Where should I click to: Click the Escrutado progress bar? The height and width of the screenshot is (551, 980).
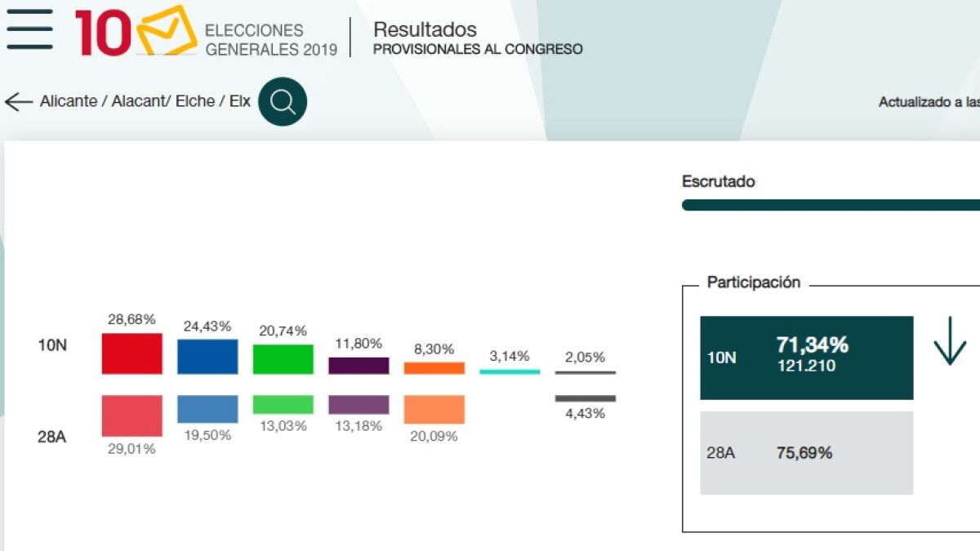pyautogui.click(x=831, y=205)
